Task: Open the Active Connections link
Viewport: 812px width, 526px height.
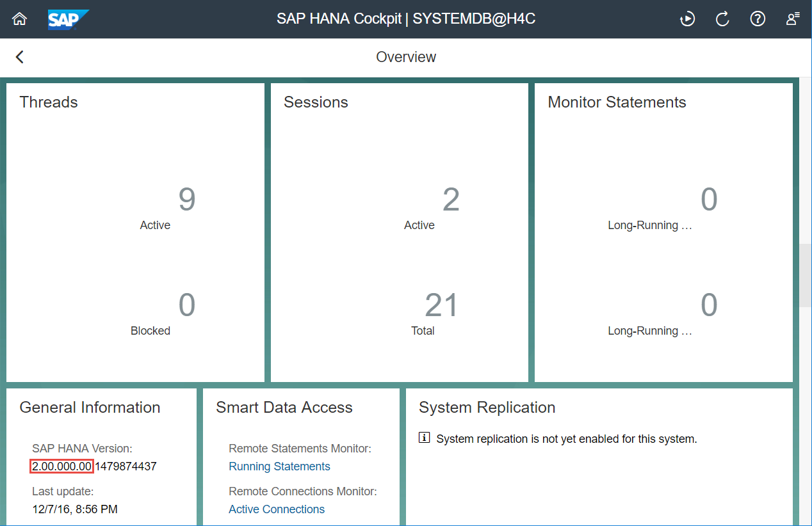Action: click(x=277, y=509)
